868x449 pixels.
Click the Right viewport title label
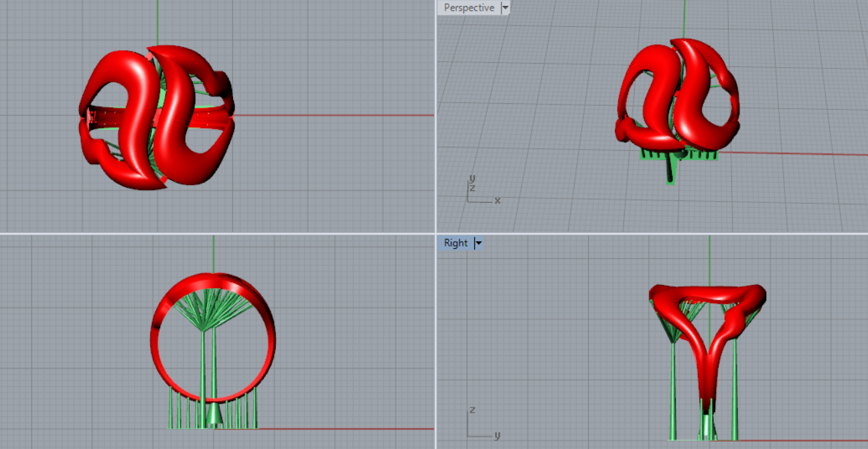coord(455,243)
